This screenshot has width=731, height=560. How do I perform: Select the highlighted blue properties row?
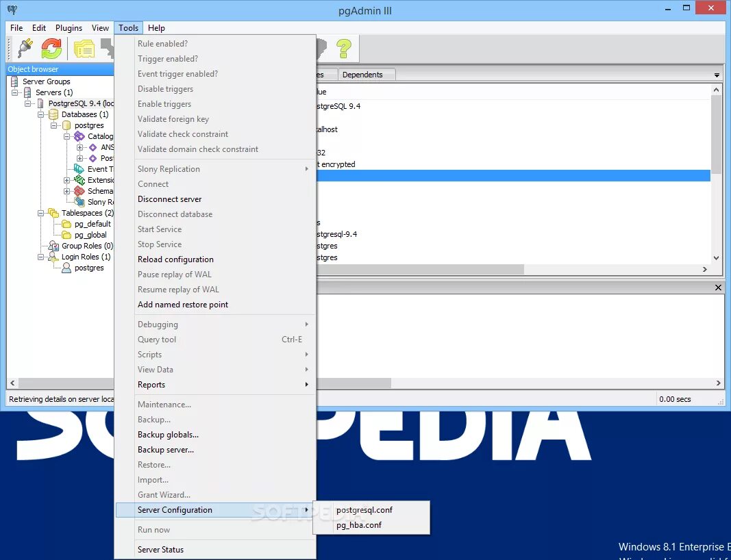coord(513,176)
